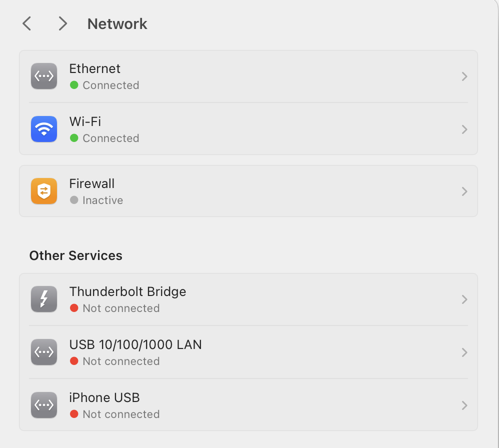Click the iPhone USB network icon
Image resolution: width=499 pixels, height=448 pixels.
[43, 405]
